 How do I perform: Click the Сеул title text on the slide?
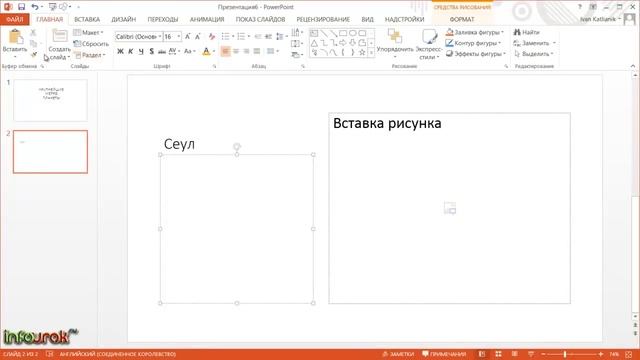pos(179,144)
